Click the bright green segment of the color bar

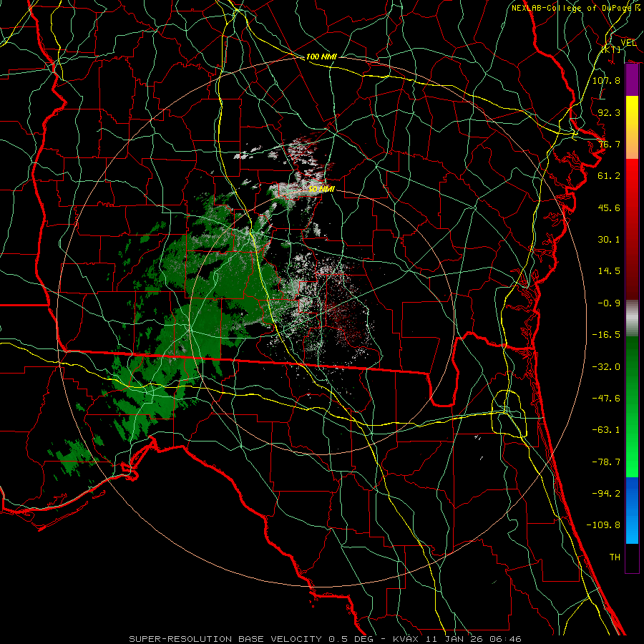632,406
